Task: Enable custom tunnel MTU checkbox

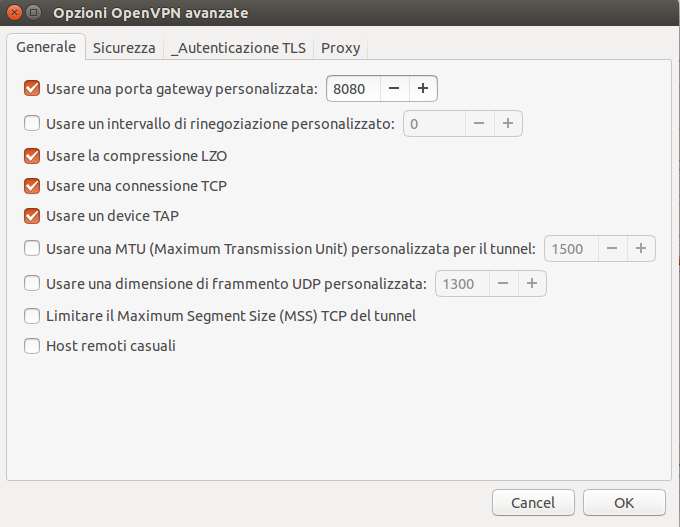Action: point(32,248)
